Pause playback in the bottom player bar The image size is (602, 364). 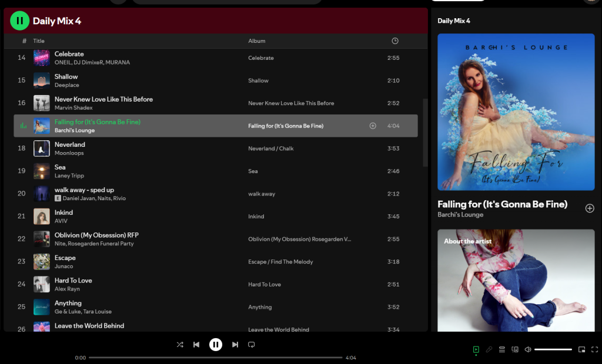pyautogui.click(x=215, y=345)
